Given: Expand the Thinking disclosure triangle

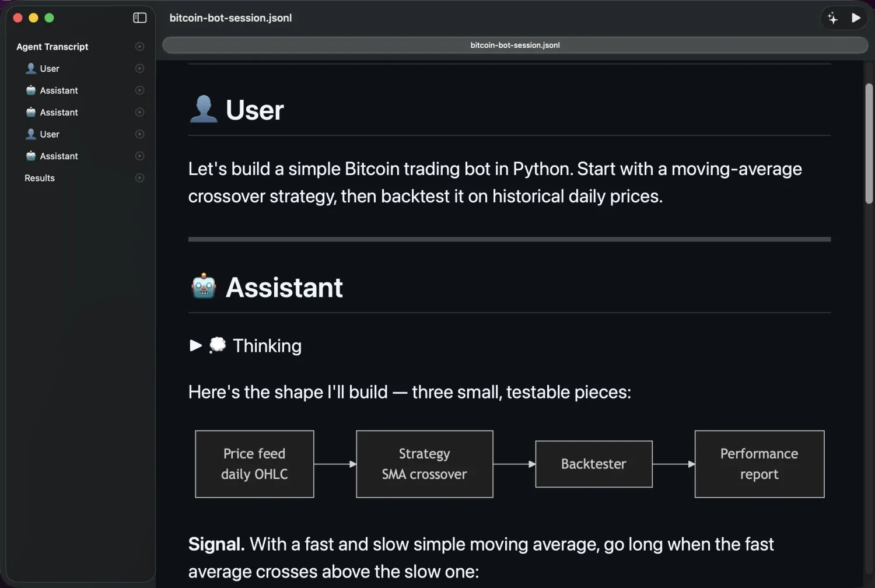Looking at the screenshot, I should click(x=195, y=346).
